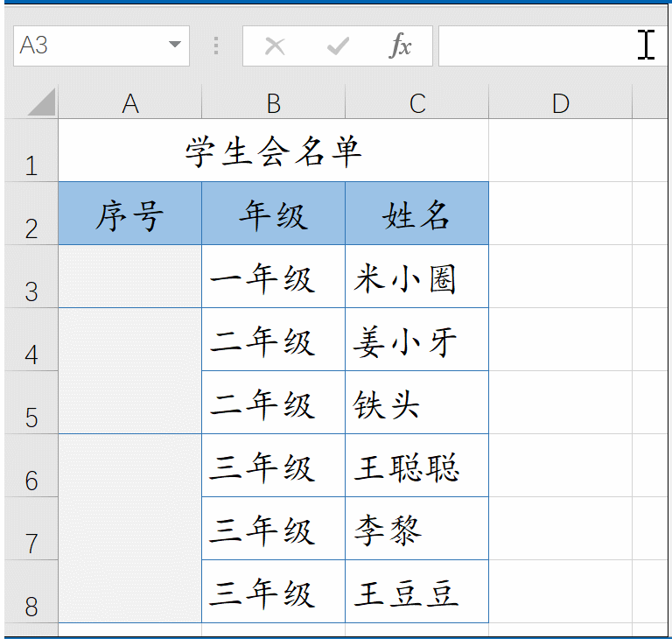
Task: Select column B header
Action: point(273,103)
